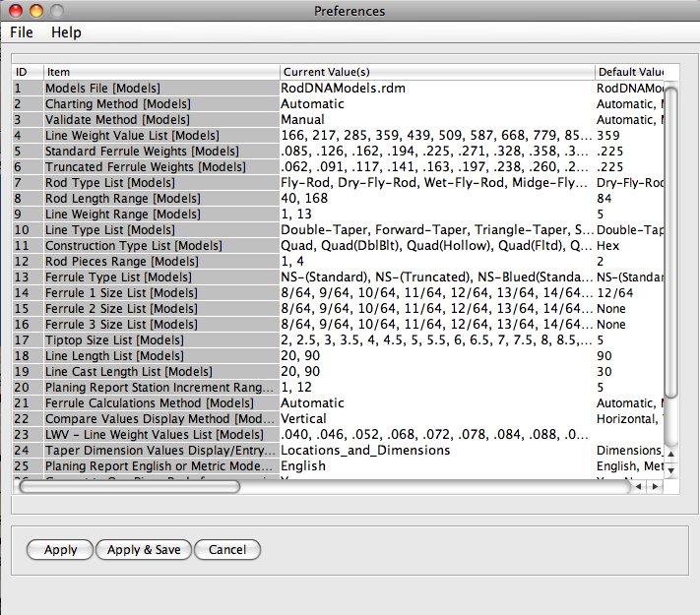Select Rod Pieces Range [Models] item
Screen dimensions: 700x615
click(x=161, y=261)
